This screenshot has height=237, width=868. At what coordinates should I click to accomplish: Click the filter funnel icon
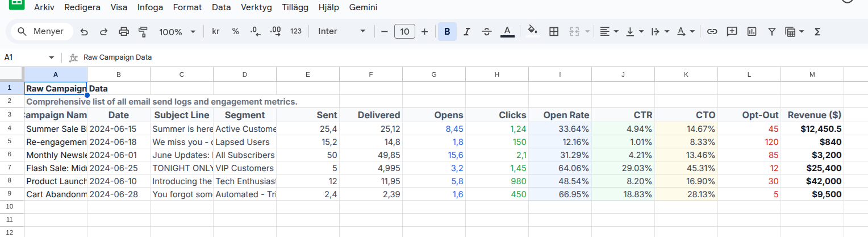pos(772,32)
